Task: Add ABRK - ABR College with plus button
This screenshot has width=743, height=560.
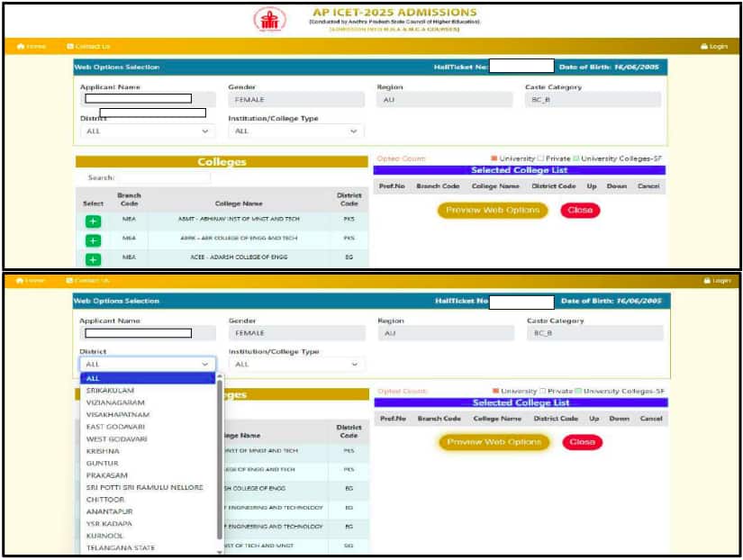Action: pos(93,240)
